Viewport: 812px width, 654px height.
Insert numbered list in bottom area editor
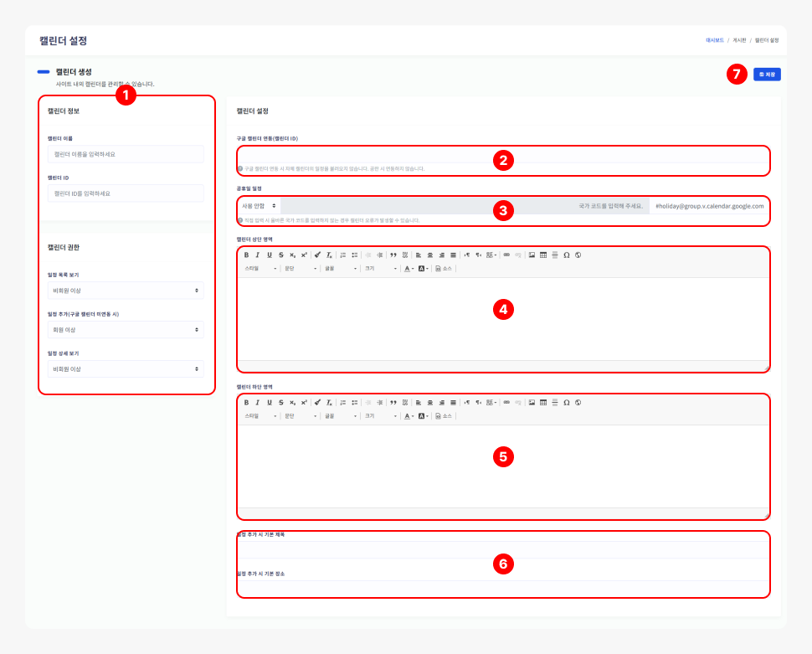click(x=343, y=402)
